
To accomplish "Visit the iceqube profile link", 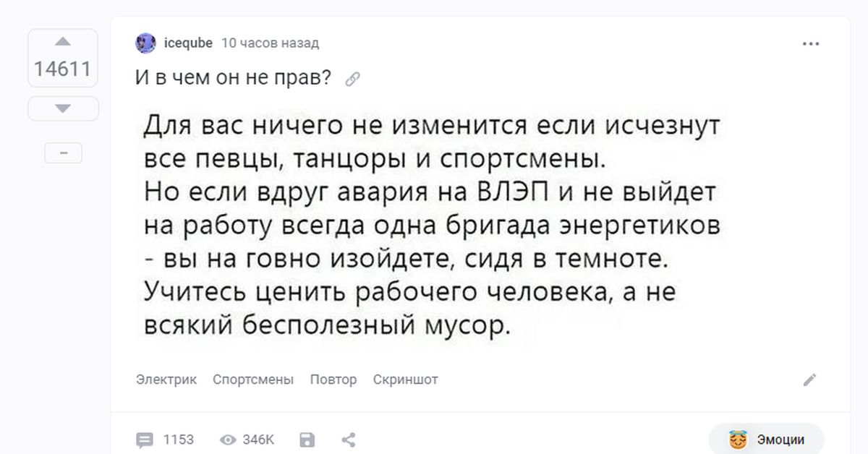I will click(x=188, y=43).
